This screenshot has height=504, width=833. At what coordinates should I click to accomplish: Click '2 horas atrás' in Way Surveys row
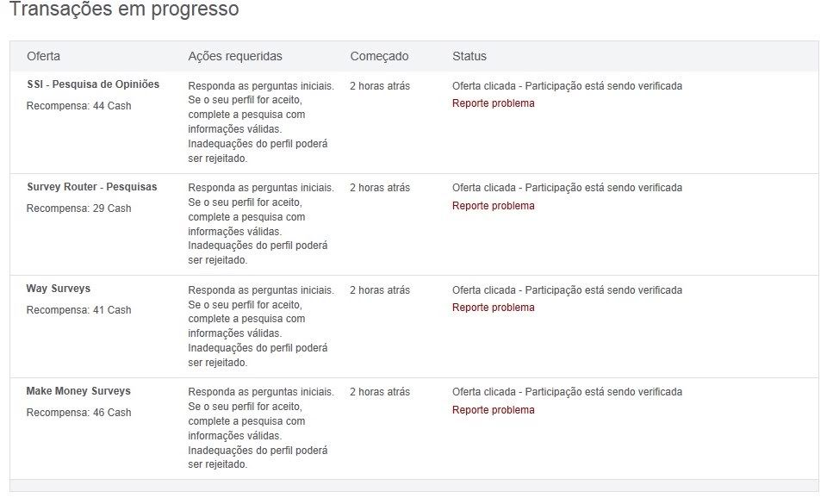[x=379, y=290]
